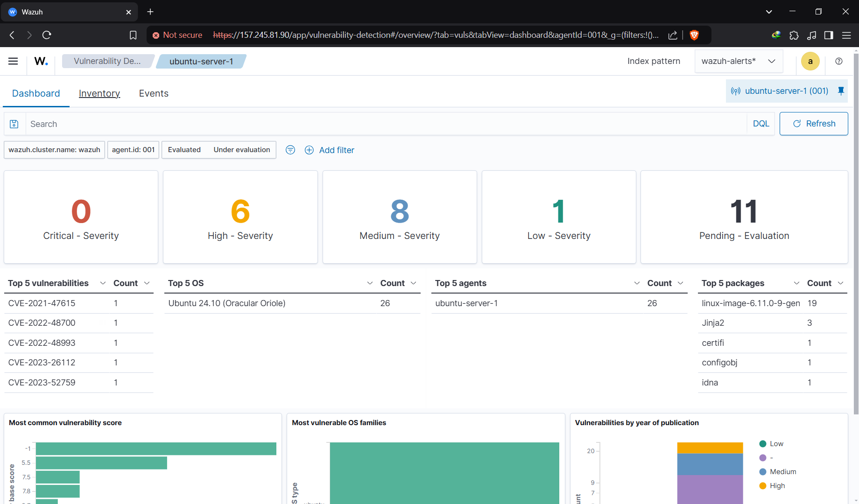
Task: Click the Vulnerability De... breadcrumb
Action: pyautogui.click(x=107, y=61)
